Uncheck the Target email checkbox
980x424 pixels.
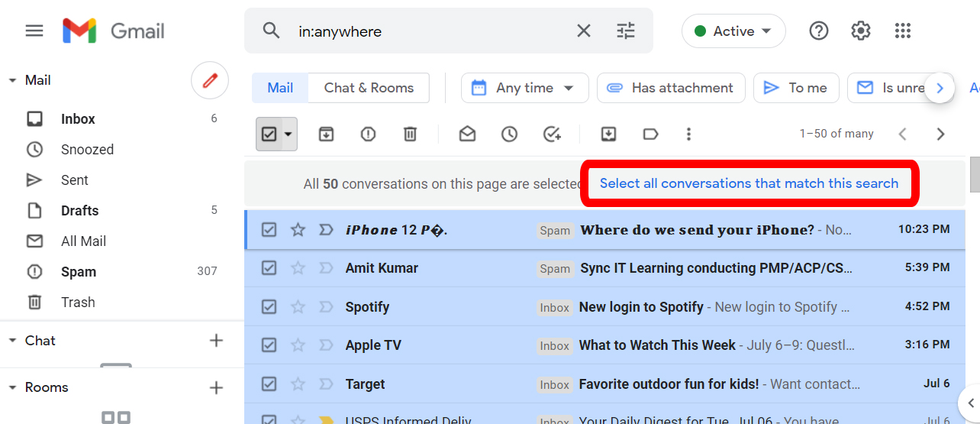click(x=269, y=384)
